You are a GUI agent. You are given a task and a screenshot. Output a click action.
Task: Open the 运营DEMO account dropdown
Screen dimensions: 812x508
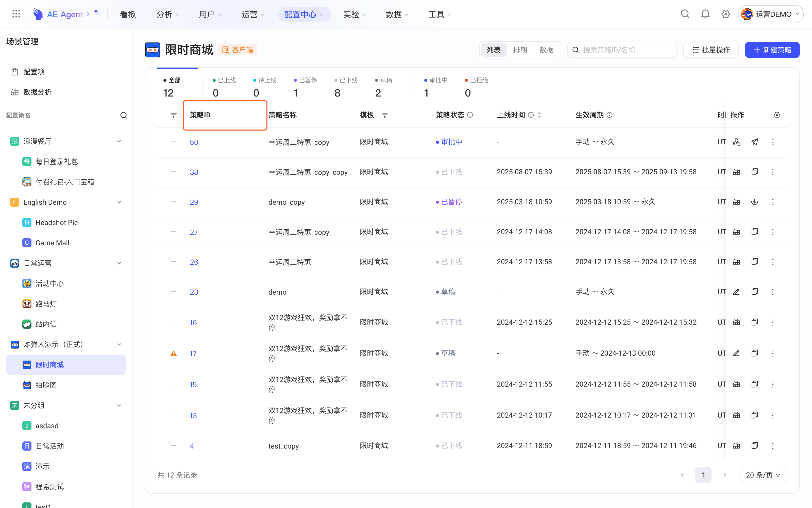pos(771,14)
